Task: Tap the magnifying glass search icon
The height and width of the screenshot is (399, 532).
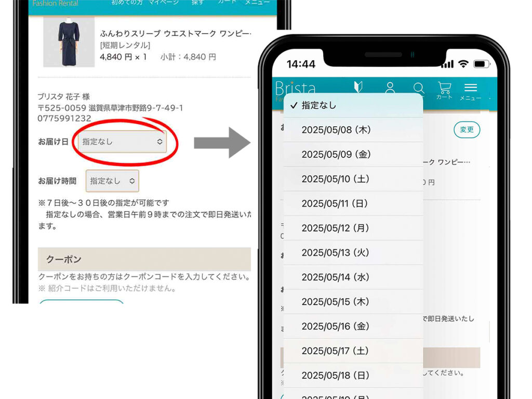Action: (x=418, y=88)
